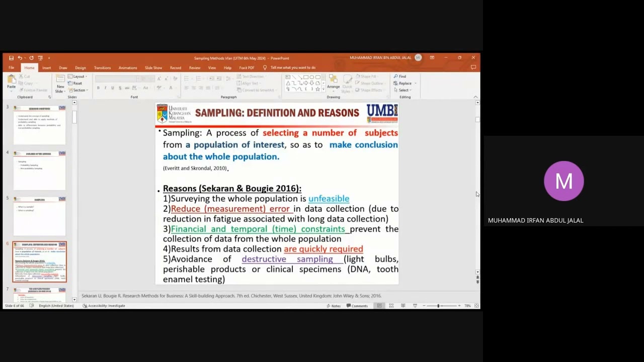Open the Draw tab
644x362 pixels.
63,68
